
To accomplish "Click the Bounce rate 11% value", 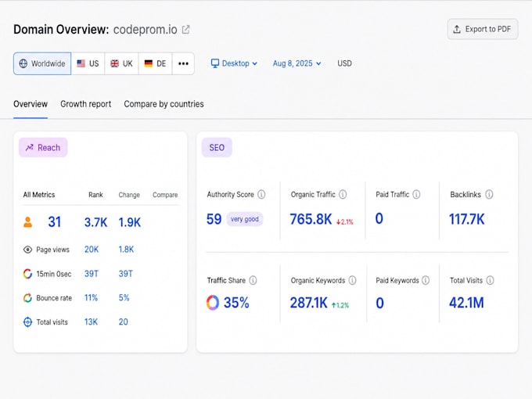I will tap(91, 297).
